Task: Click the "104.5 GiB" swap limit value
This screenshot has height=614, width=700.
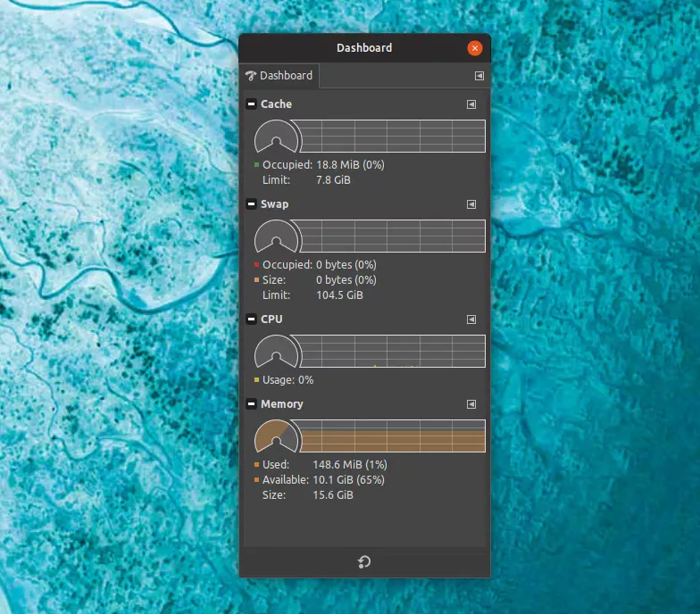Action: 339,295
